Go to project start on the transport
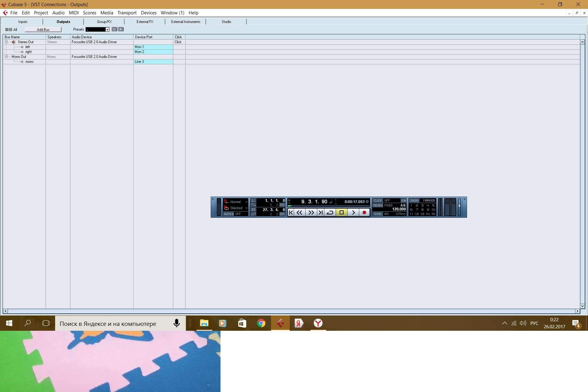 tap(291, 212)
